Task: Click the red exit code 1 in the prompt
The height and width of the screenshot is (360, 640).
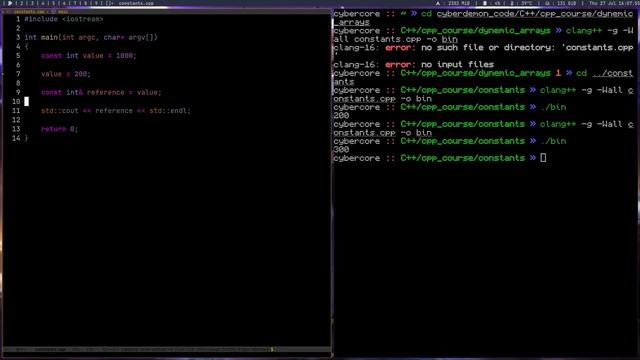Action: click(558, 73)
